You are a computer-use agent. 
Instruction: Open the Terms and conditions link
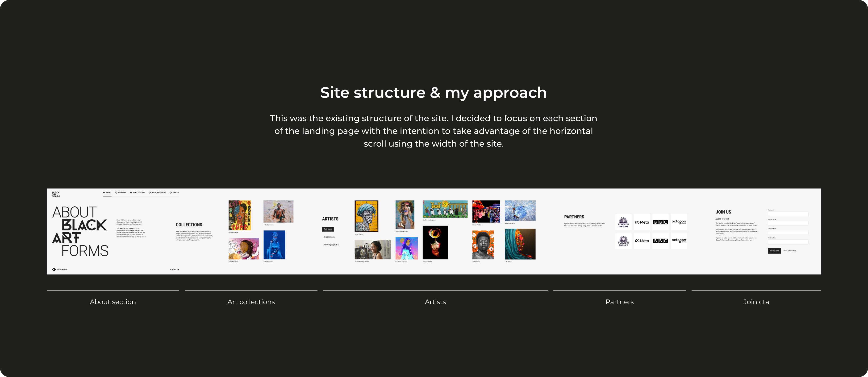tap(790, 251)
